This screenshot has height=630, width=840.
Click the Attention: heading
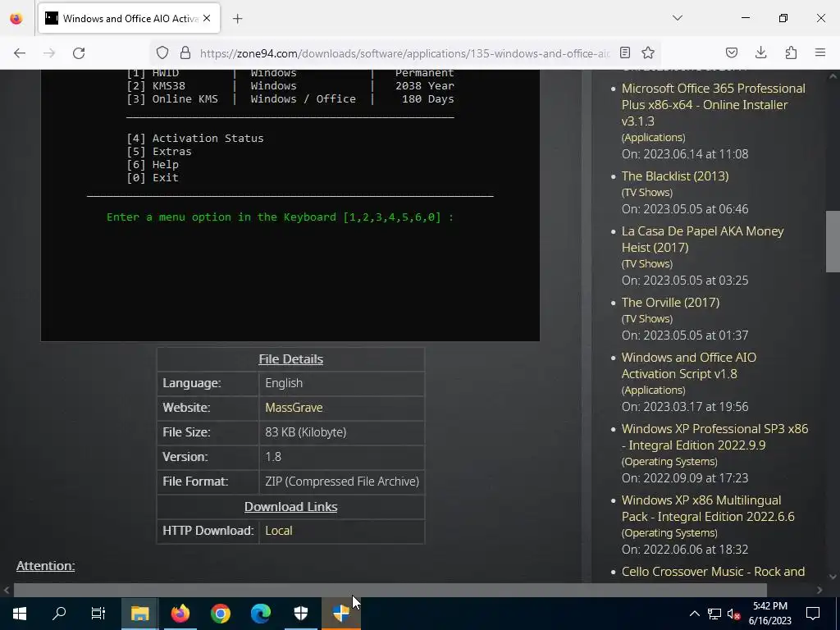tap(46, 566)
